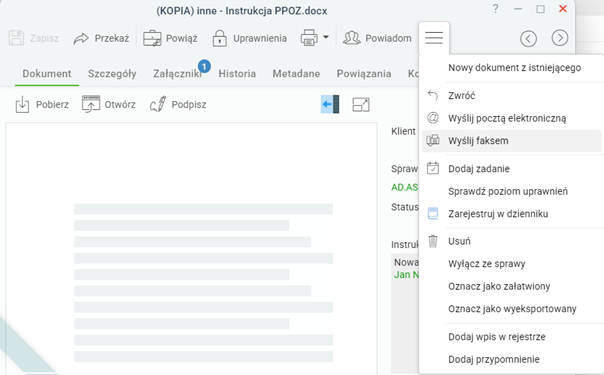
Task: Open Uprawnienia via padlock icon
Action: [220, 38]
